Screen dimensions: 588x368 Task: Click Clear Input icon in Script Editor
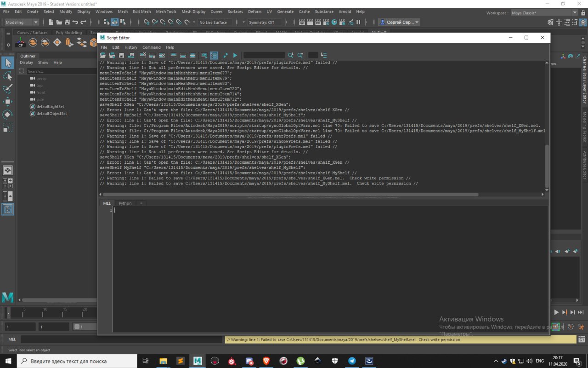coord(153,55)
